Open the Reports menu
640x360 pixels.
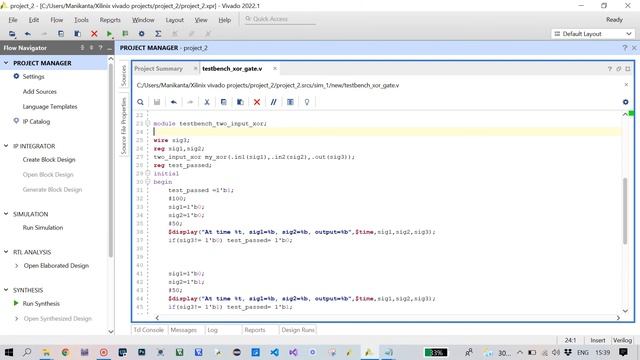tap(110, 20)
